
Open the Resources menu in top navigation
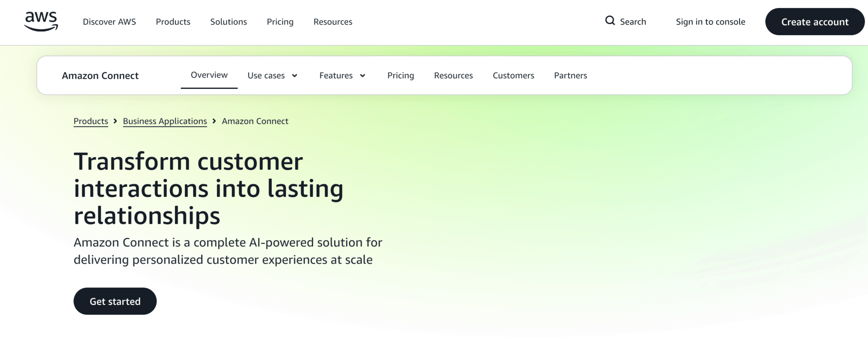[x=332, y=22]
